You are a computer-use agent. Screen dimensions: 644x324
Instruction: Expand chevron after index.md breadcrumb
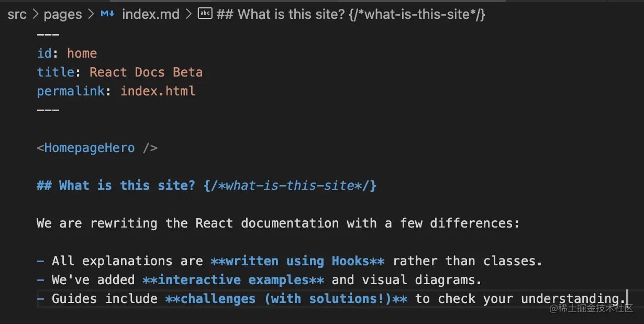click(x=189, y=15)
